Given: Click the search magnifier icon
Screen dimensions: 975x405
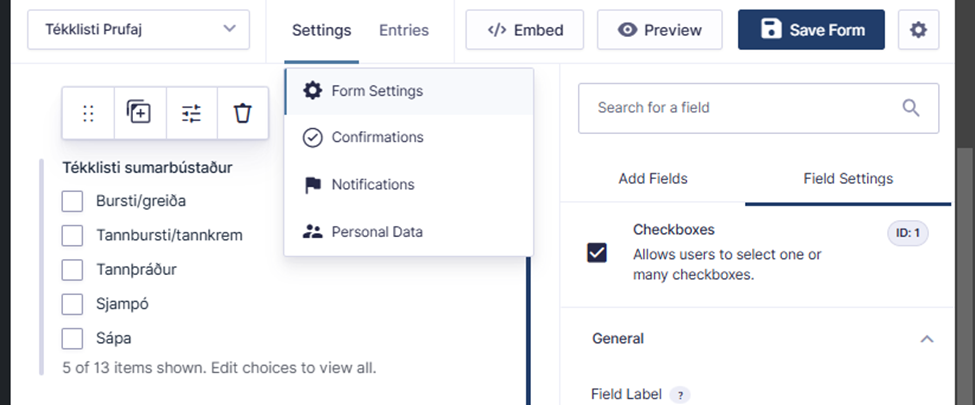Looking at the screenshot, I should pos(910,108).
